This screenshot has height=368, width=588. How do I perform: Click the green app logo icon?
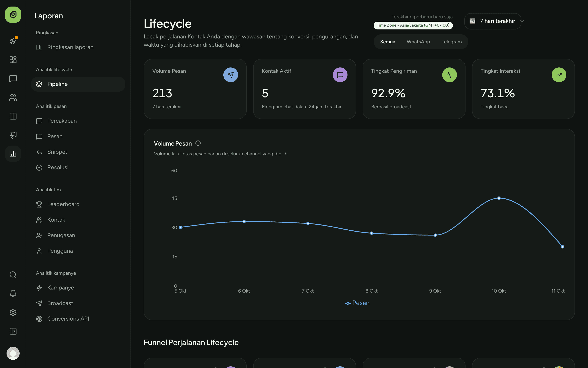(13, 15)
